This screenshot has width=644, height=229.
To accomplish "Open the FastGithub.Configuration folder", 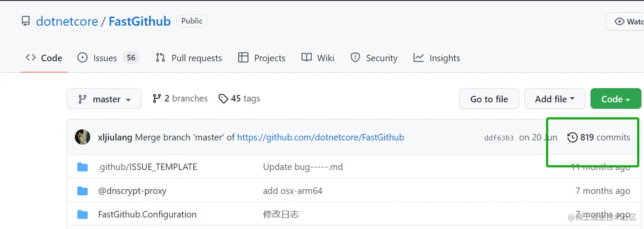I will (x=147, y=214).
